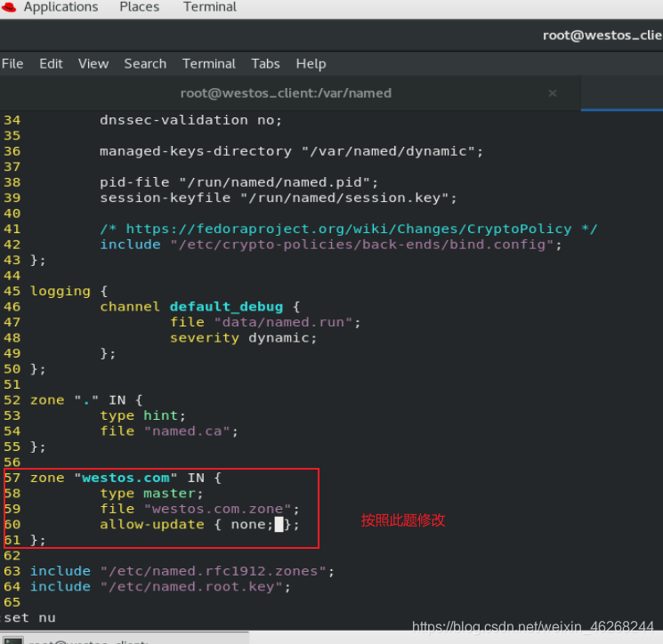663x644 pixels.
Task: Select the root@westos_client:/var/named tab
Action: pos(286,93)
